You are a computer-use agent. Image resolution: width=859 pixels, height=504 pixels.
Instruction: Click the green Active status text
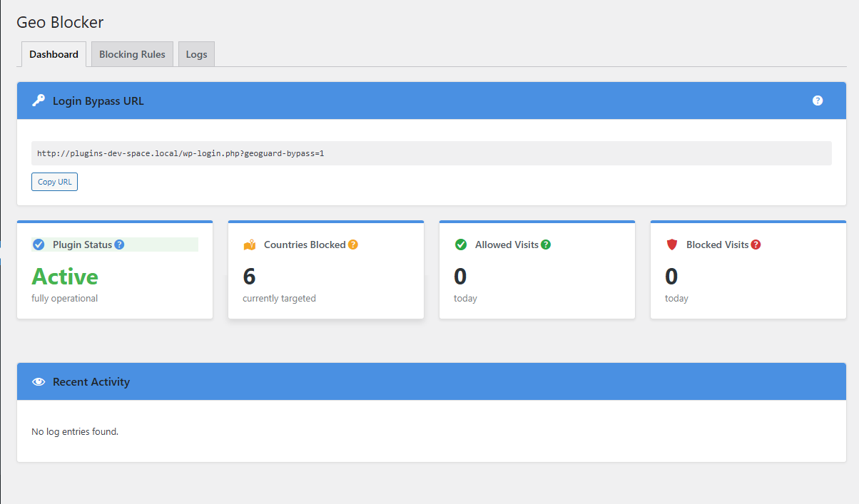click(x=65, y=277)
